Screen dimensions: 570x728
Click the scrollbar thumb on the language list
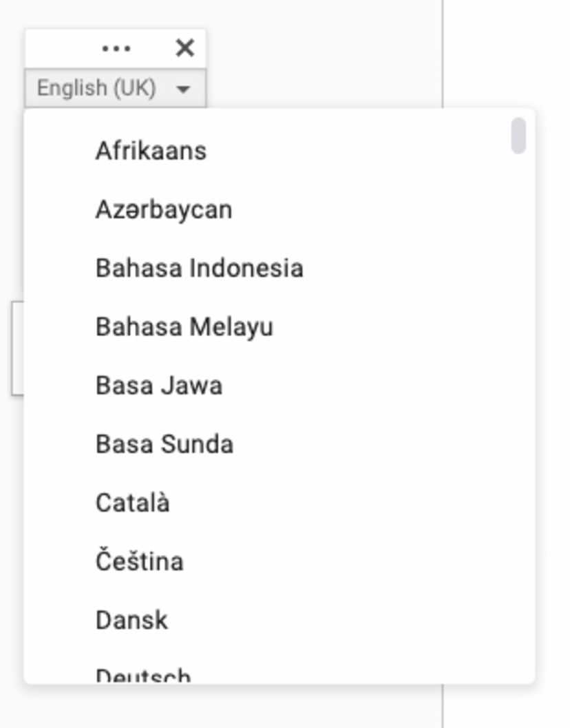(518, 137)
